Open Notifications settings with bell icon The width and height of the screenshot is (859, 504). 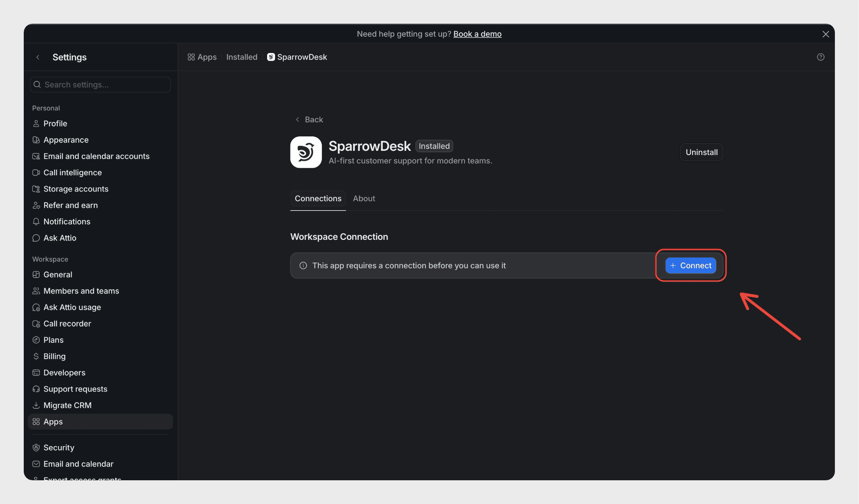click(x=66, y=222)
